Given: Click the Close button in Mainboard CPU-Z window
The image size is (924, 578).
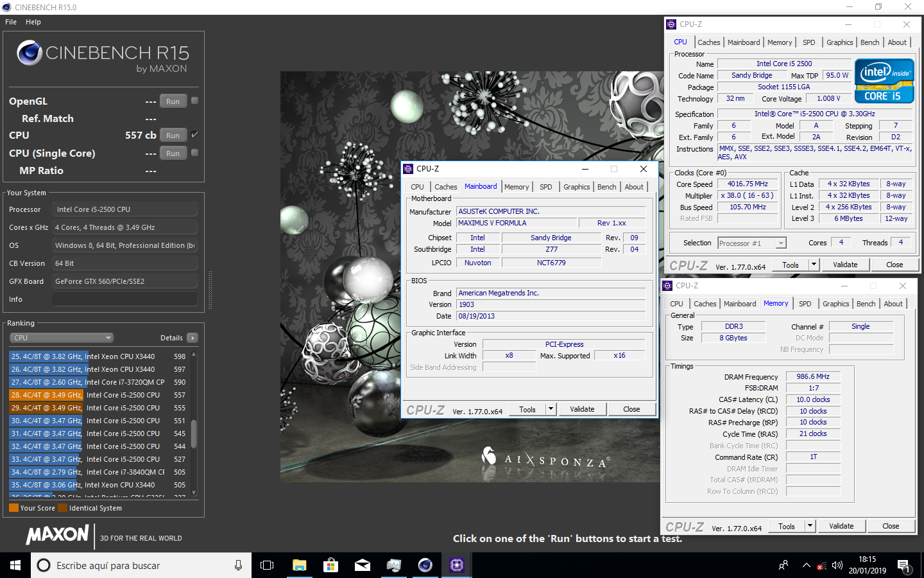Looking at the screenshot, I should click(x=631, y=409).
